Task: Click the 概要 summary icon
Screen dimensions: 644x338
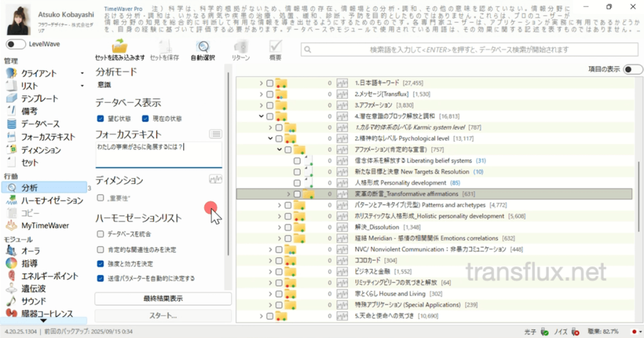Action: (275, 46)
